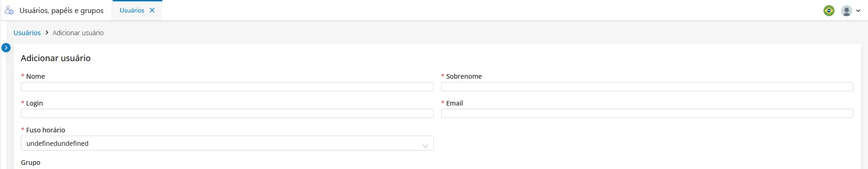Focus the Sobrenome input field

[647, 87]
